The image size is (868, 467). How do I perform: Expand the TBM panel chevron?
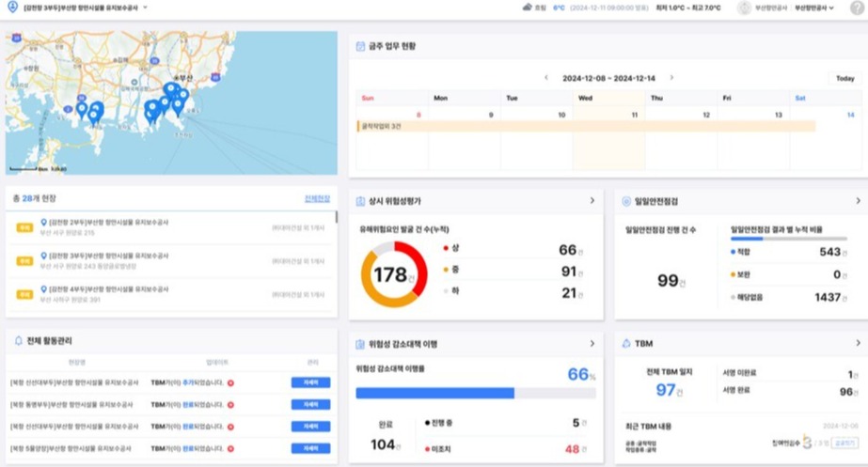coord(858,344)
